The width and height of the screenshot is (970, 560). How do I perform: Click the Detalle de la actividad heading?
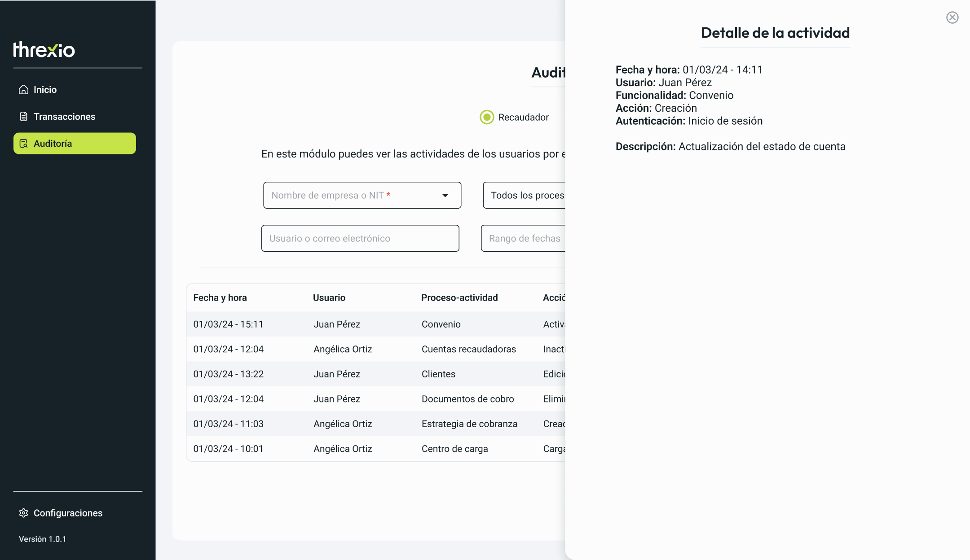coord(775,32)
